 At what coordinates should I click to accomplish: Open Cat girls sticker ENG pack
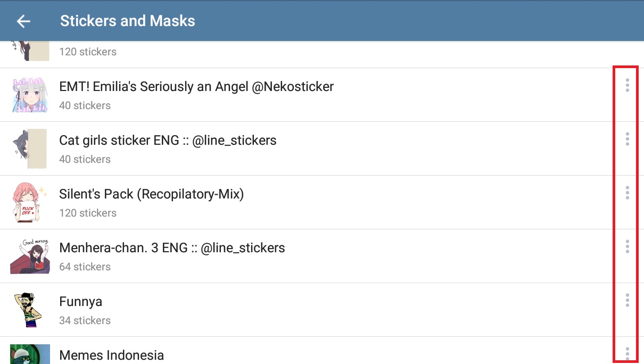click(x=168, y=140)
